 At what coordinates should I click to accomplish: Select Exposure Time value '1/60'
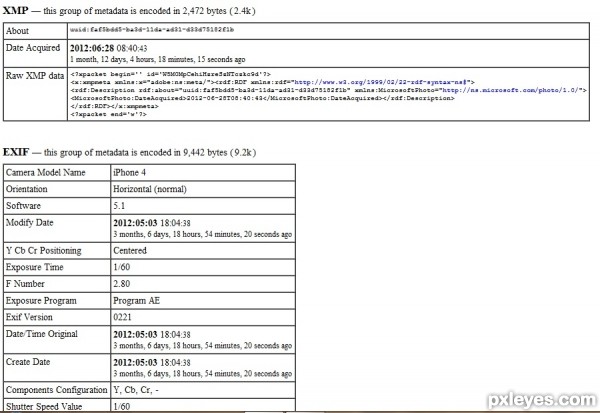[121, 267]
